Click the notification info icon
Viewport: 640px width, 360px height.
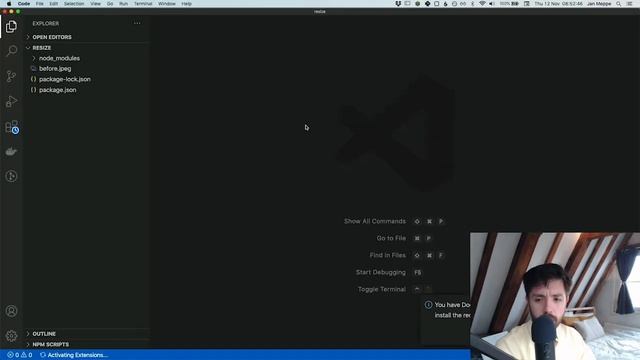(x=428, y=304)
